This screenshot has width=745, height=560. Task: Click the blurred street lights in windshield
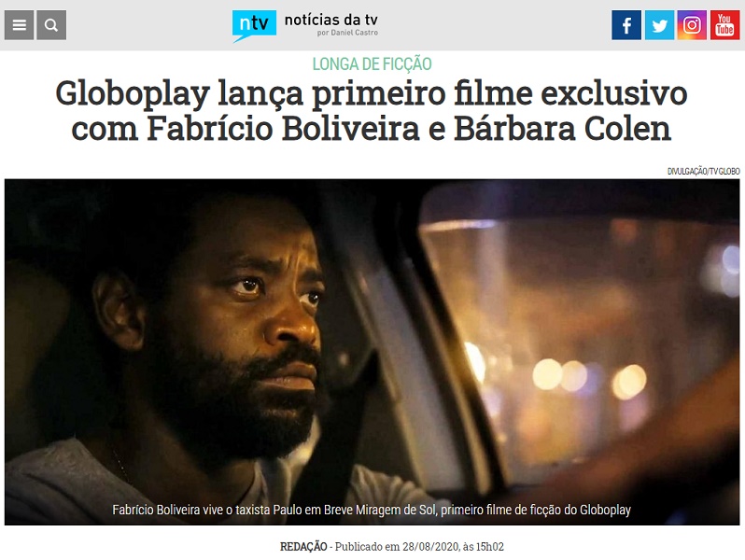point(589,375)
